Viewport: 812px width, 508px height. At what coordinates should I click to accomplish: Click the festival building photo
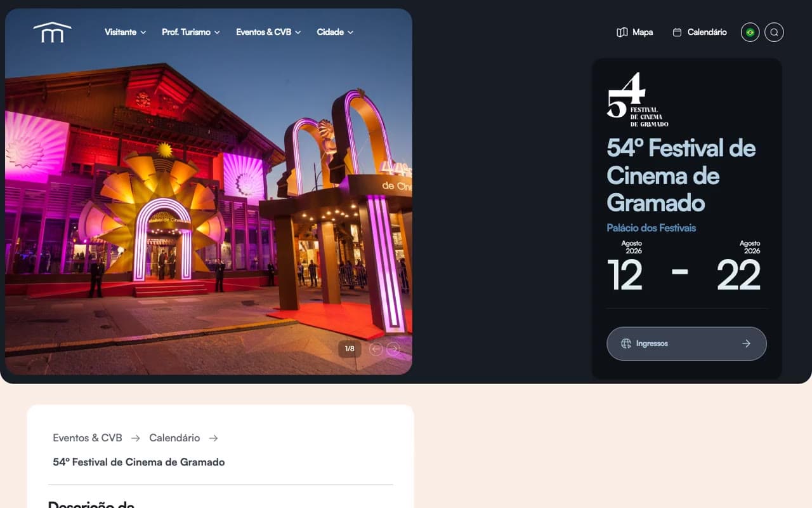209,192
